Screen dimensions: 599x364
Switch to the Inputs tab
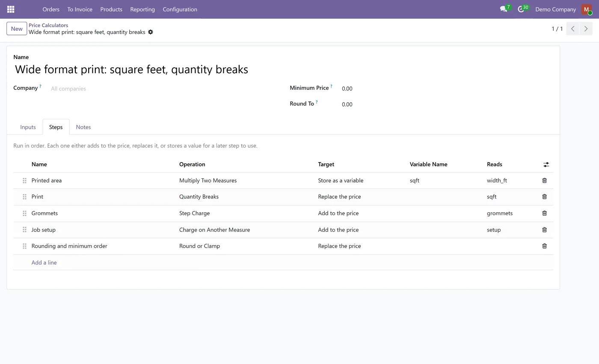28,127
